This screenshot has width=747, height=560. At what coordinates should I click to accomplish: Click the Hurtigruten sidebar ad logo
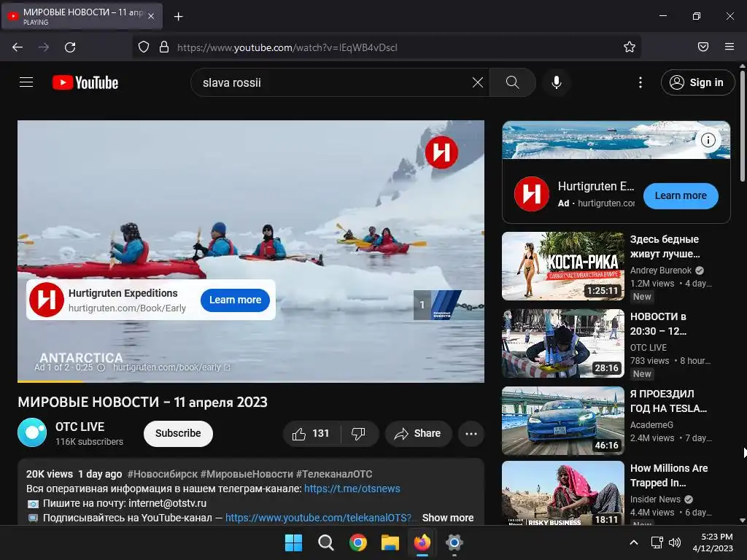coord(532,194)
